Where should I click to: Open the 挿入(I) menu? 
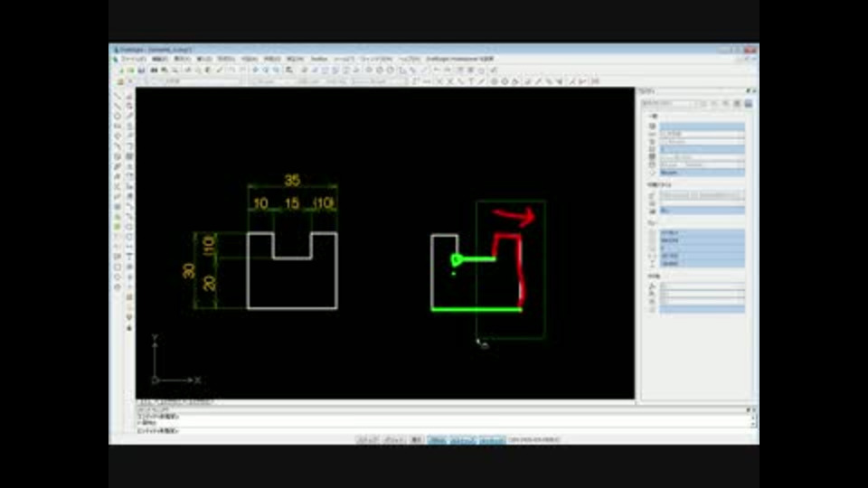click(204, 59)
